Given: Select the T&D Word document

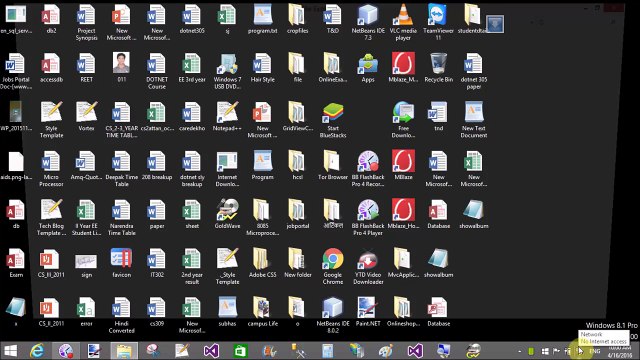Looking at the screenshot, I should click(x=333, y=15).
